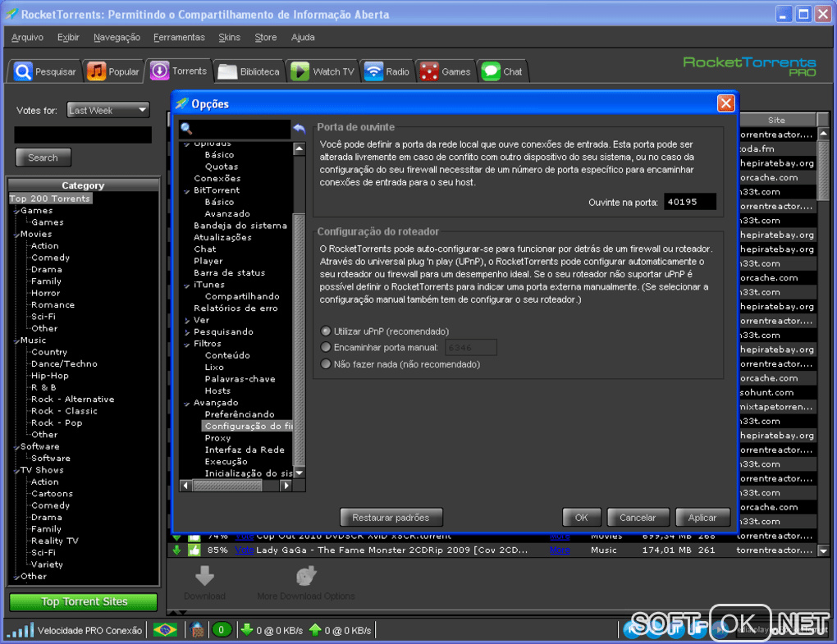Expand the Ver node in options tree
The image size is (837, 644).
pyautogui.click(x=187, y=321)
